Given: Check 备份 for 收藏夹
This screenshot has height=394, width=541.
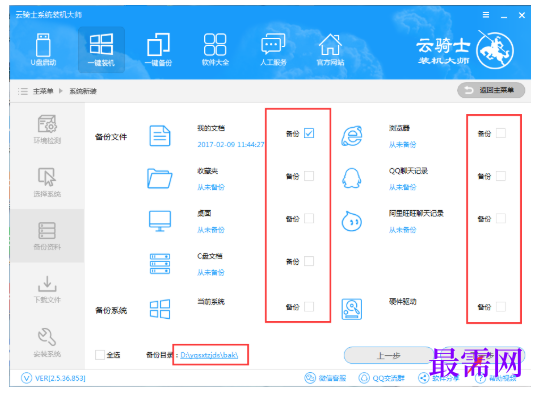Looking at the screenshot, I should pyautogui.click(x=309, y=176).
